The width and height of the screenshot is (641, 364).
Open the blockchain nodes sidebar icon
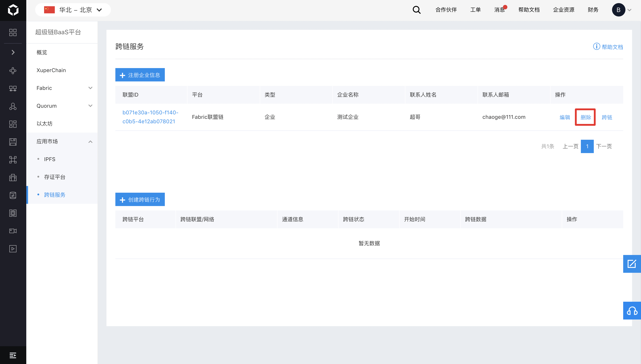pos(13,71)
